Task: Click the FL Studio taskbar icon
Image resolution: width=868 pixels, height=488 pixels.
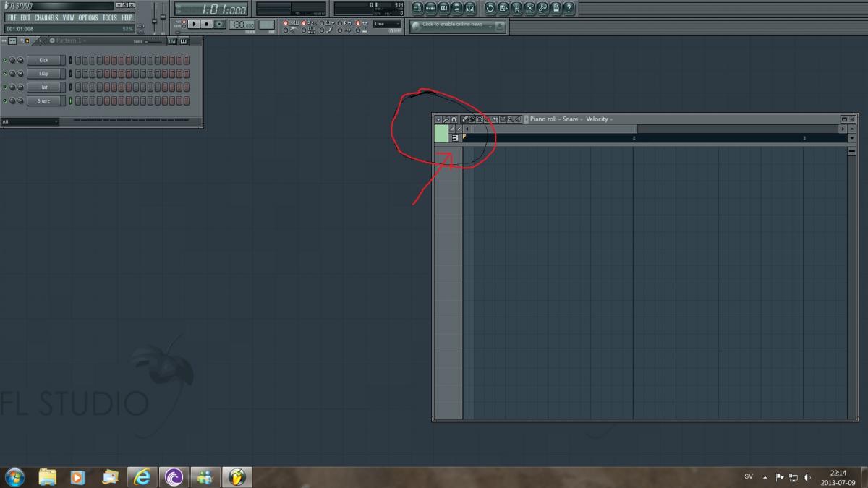Action: click(237, 477)
